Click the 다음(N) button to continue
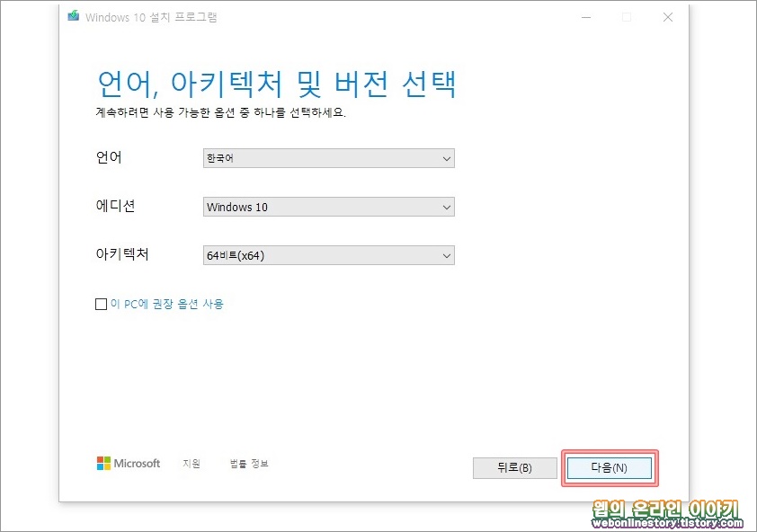This screenshot has width=757, height=532. click(x=610, y=467)
